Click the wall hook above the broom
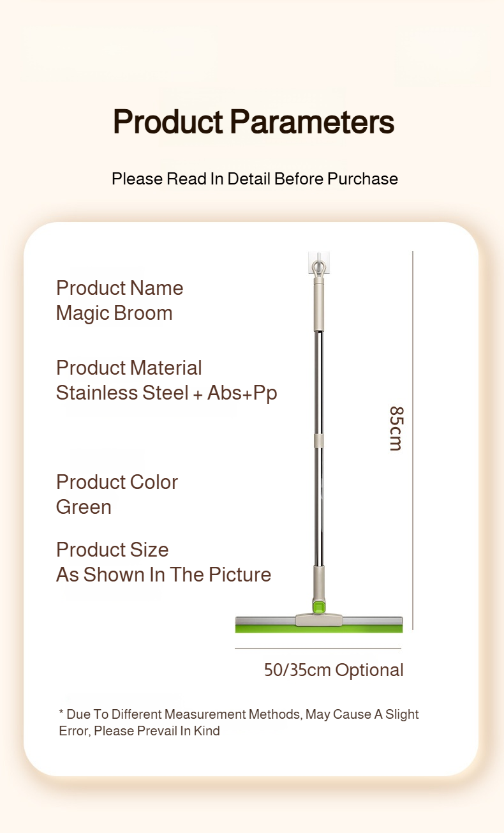This screenshot has width=504, height=833. [x=319, y=264]
